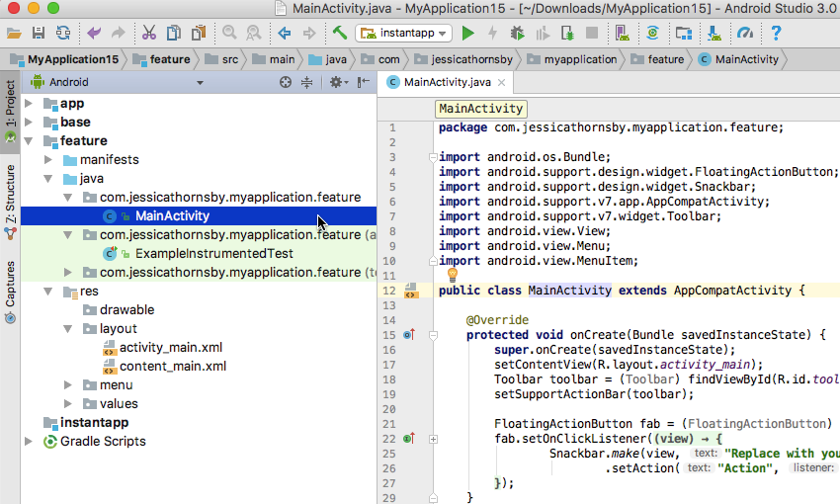Screen dimensions: 840x504
Task: Toggle the Z: Structure tool window tab
Action: tap(10, 202)
